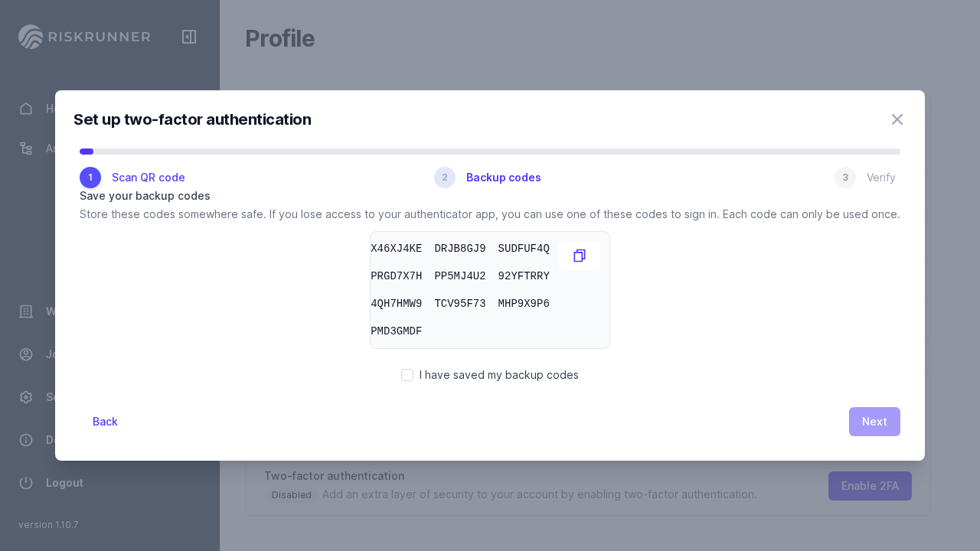Close the two-factor authentication dialog
The width and height of the screenshot is (980, 551).
click(897, 119)
